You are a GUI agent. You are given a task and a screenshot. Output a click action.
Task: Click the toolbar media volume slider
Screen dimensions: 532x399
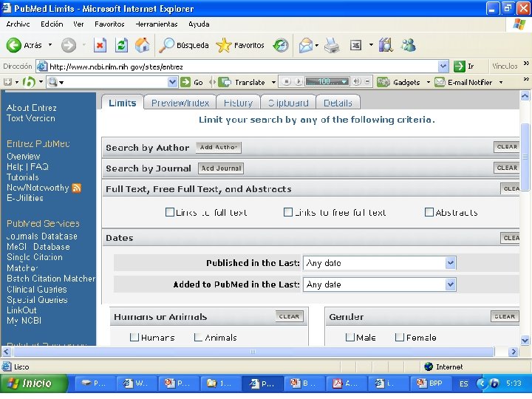coord(327,82)
